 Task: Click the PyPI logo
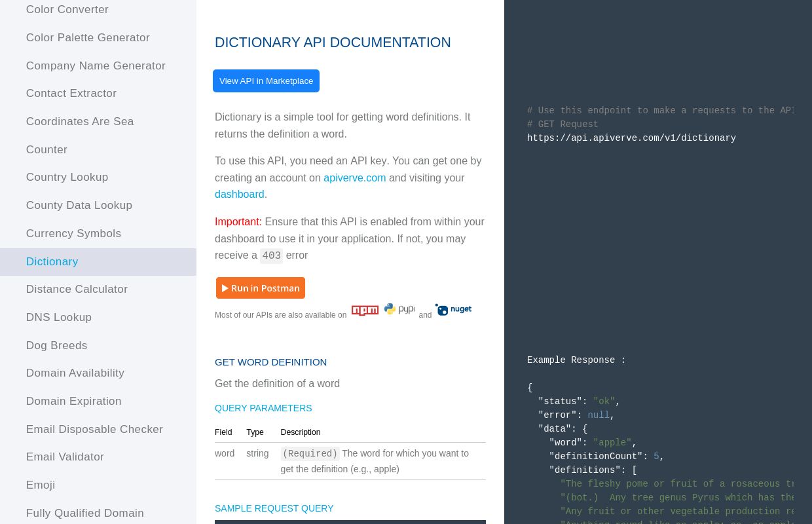[x=399, y=309]
